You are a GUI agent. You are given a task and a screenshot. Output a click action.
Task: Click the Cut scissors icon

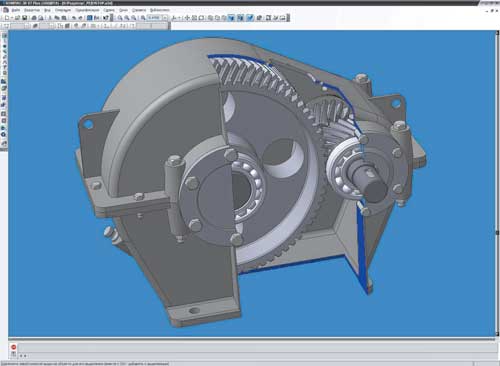pos(50,18)
